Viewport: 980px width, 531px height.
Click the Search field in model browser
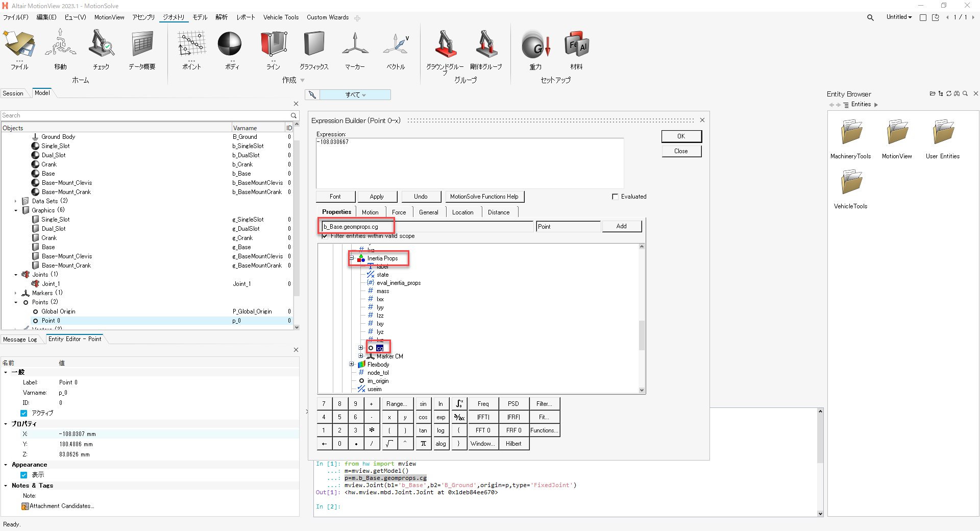point(145,115)
